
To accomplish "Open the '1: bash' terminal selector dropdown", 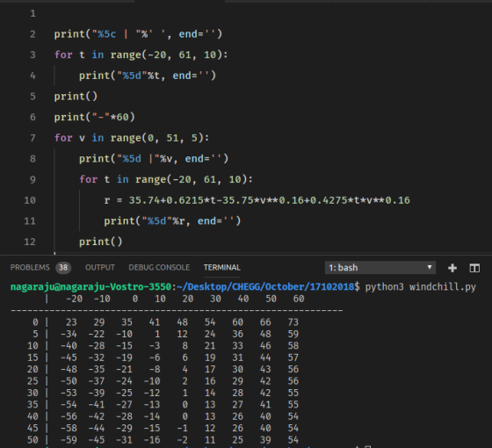I will [x=380, y=268].
